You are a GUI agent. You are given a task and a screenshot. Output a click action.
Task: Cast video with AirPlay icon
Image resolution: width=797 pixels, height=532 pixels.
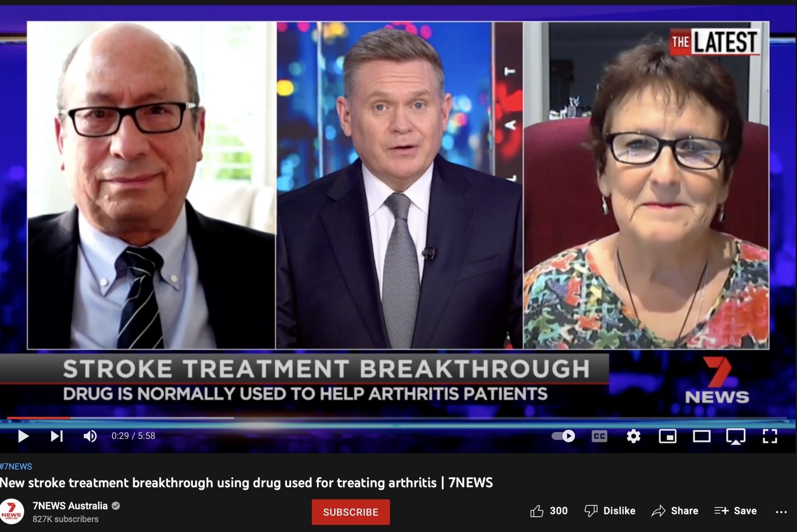coord(735,436)
